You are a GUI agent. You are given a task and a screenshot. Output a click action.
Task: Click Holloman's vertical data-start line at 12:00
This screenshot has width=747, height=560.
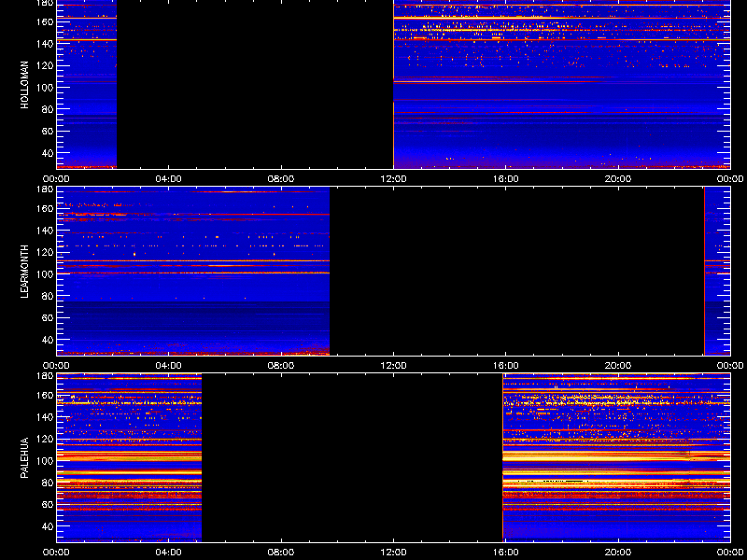[x=393, y=85]
